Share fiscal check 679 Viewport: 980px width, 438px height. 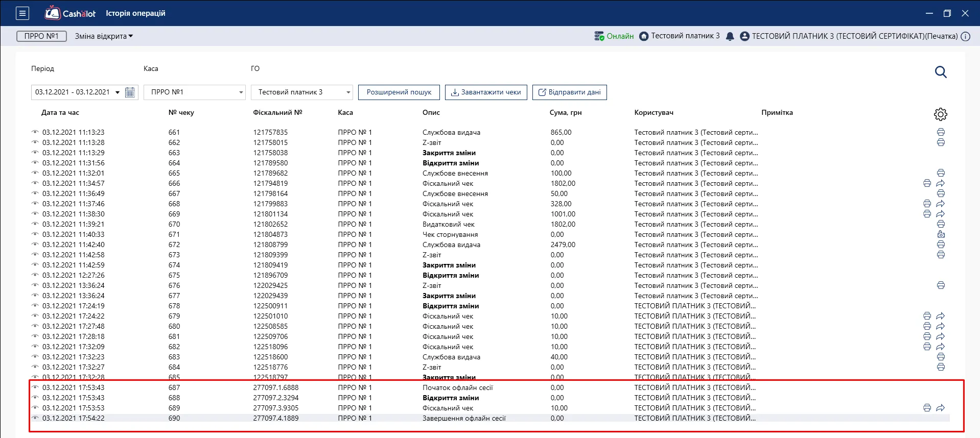tap(941, 316)
